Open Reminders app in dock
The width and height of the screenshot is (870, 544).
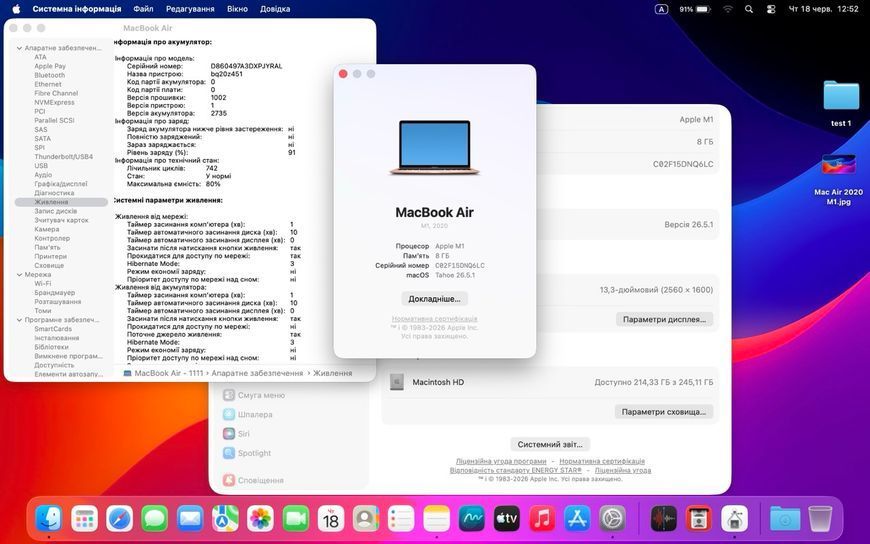401,520
